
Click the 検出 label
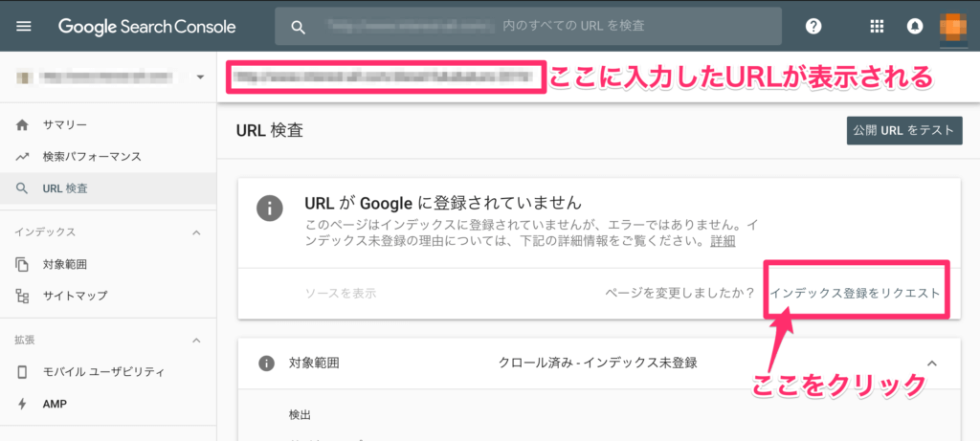(x=300, y=415)
